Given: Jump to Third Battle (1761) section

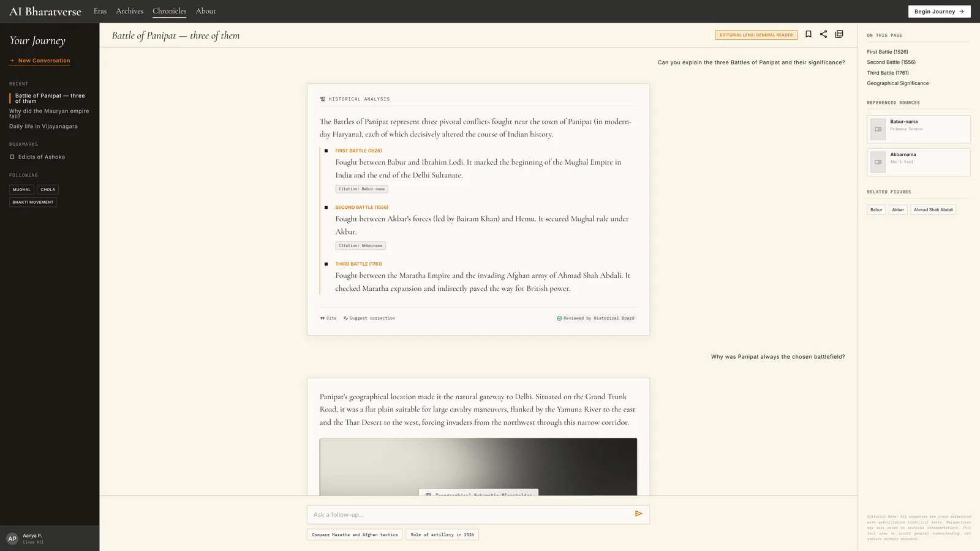Looking at the screenshot, I should point(888,73).
